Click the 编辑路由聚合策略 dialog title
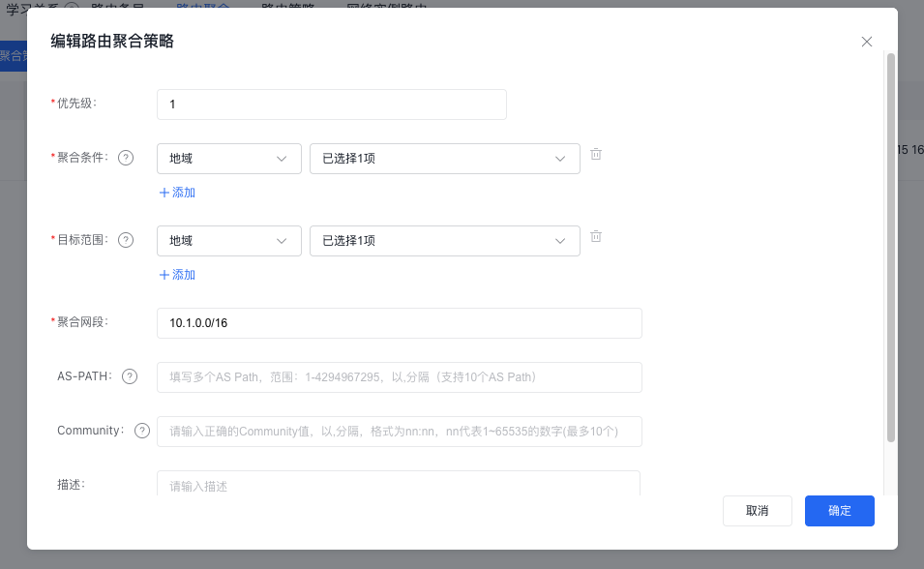 click(112, 42)
